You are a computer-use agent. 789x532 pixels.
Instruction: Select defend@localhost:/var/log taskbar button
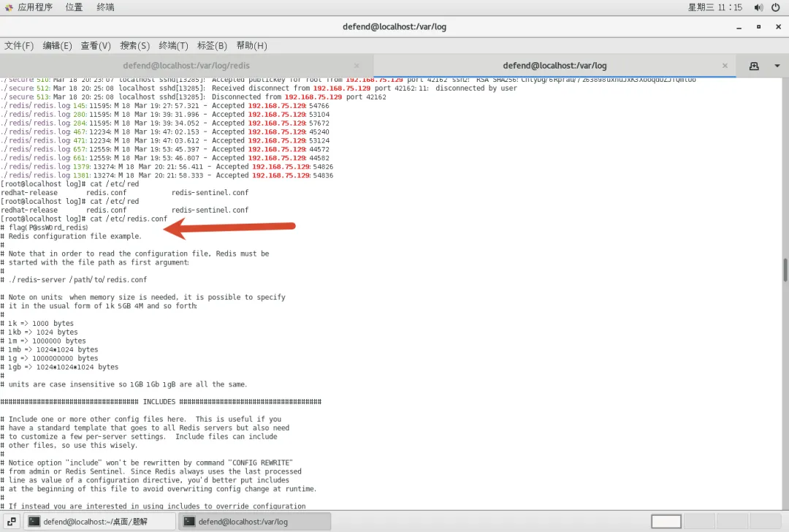255,522
